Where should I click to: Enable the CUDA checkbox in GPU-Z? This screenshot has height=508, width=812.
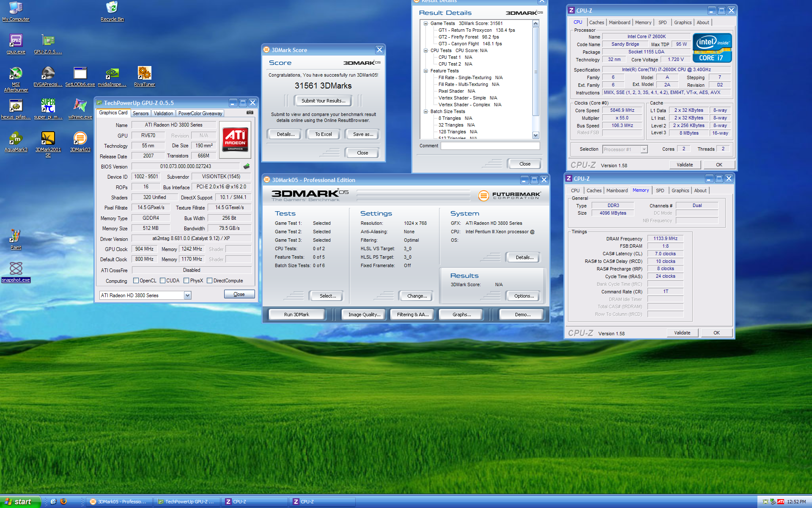[162, 280]
